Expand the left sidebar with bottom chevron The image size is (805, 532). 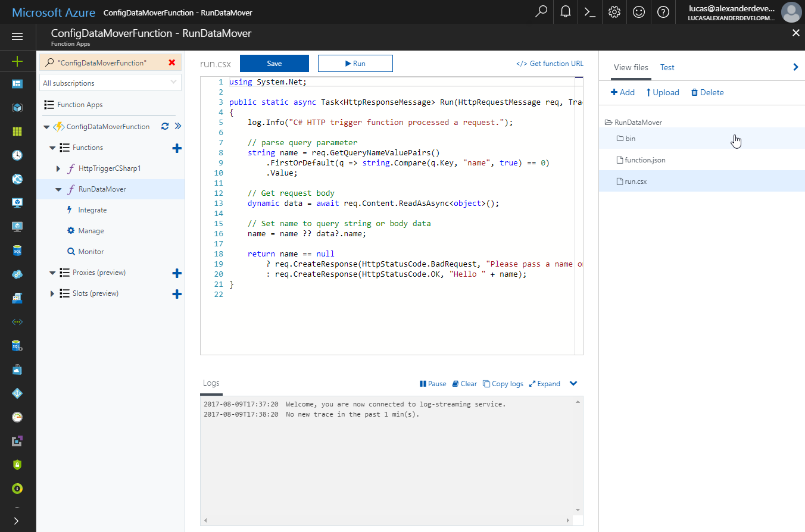coord(17,521)
